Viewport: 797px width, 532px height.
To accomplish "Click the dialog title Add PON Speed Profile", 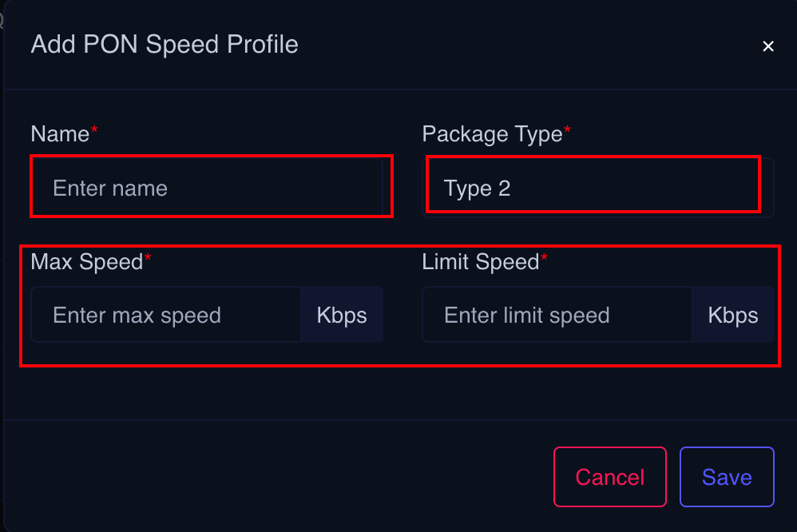I will (x=165, y=44).
